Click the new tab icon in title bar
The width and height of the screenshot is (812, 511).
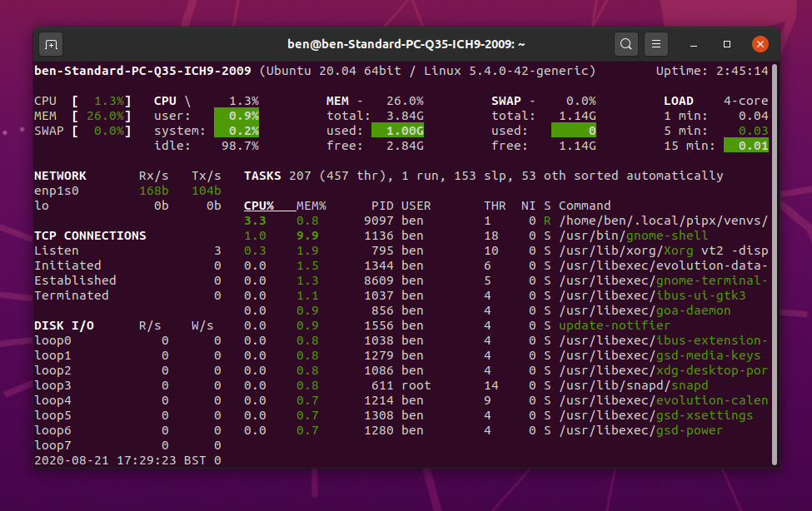[51, 44]
